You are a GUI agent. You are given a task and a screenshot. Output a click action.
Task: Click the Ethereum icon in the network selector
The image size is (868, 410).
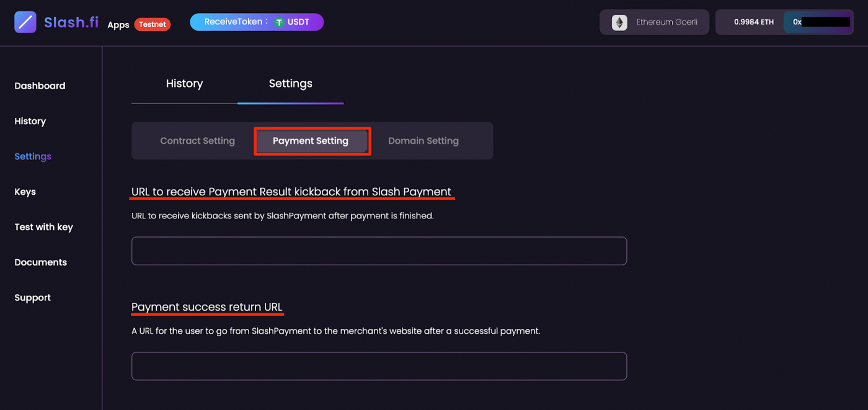point(619,22)
